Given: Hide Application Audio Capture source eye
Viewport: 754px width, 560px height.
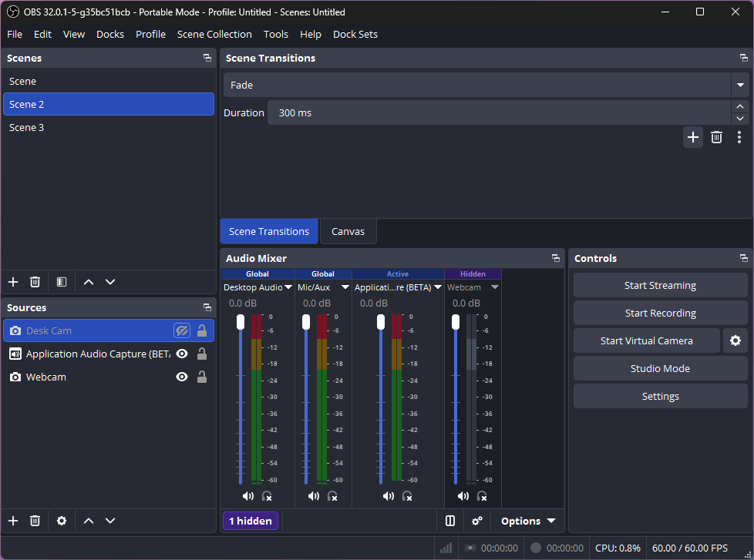Looking at the screenshot, I should click(182, 354).
